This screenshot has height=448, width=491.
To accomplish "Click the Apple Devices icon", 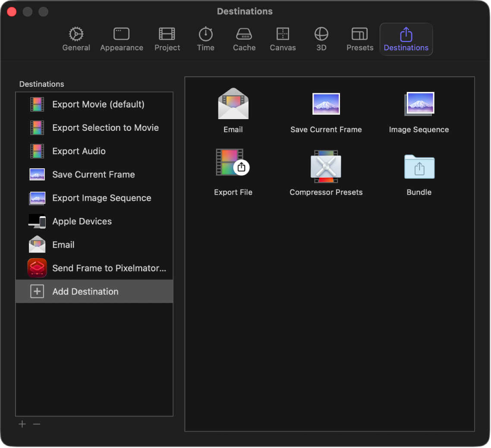I will point(37,221).
